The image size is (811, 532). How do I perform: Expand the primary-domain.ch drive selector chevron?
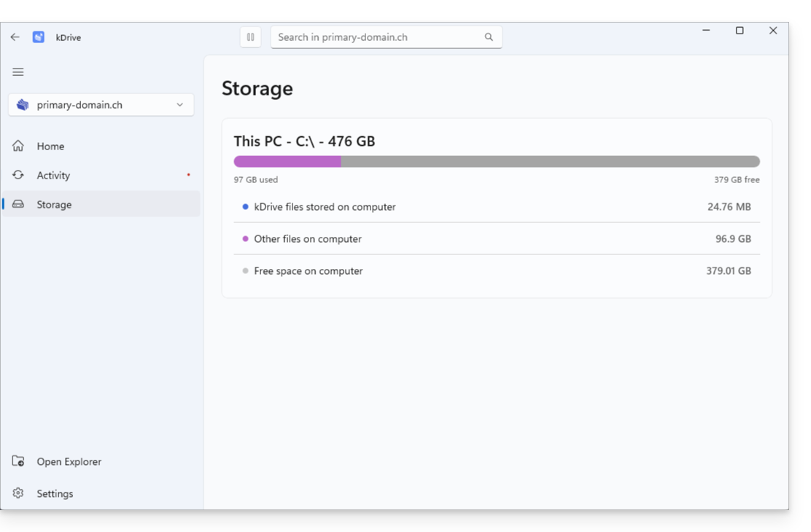click(x=179, y=105)
